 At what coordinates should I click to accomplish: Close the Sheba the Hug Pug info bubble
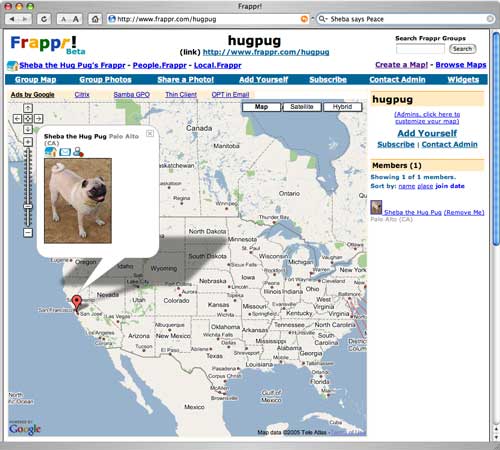click(x=150, y=133)
